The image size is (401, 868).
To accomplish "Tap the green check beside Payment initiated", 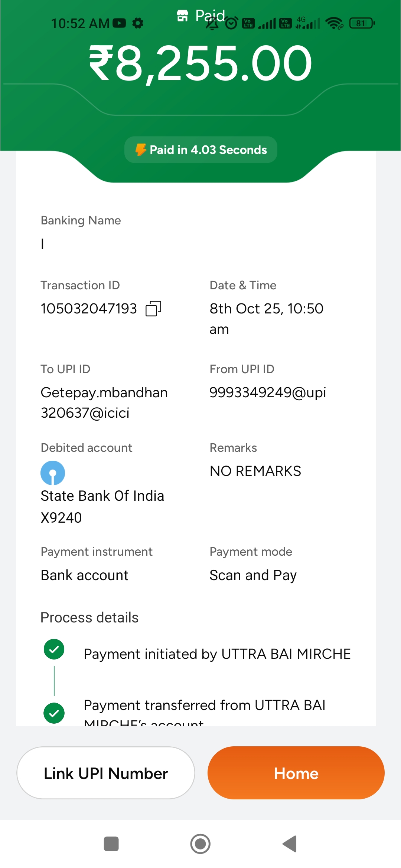I will tap(54, 649).
